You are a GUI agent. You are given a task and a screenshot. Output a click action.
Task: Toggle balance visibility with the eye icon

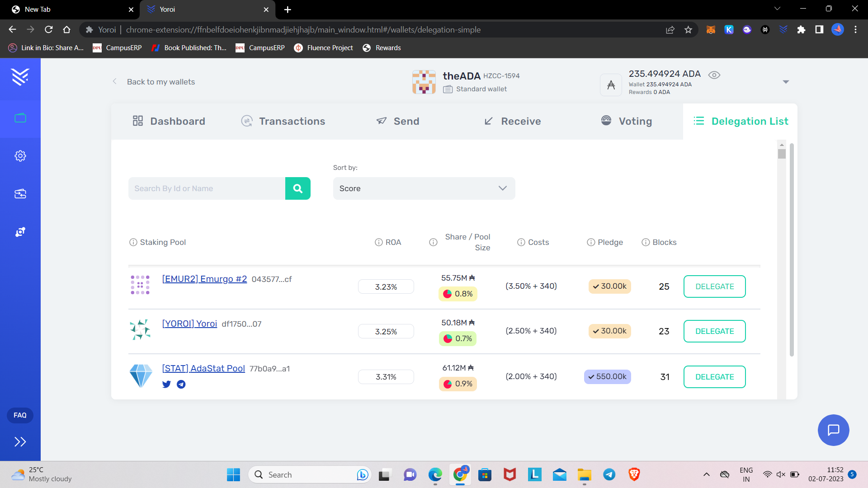click(x=714, y=75)
